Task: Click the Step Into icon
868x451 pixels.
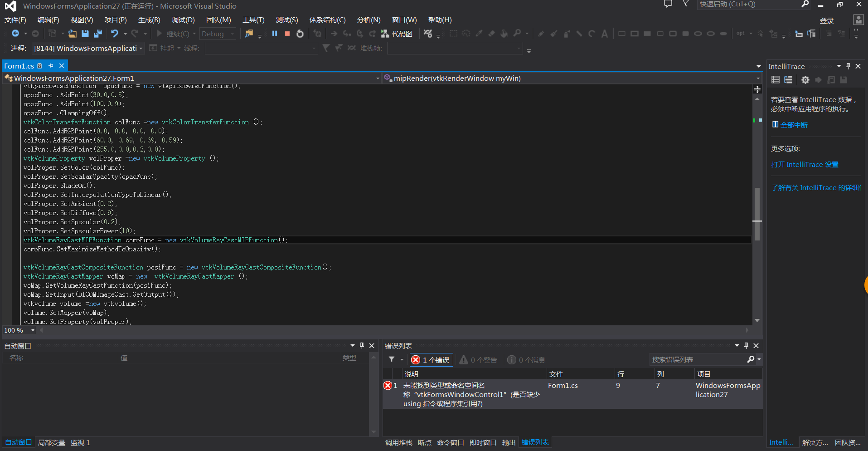Action: [347, 34]
